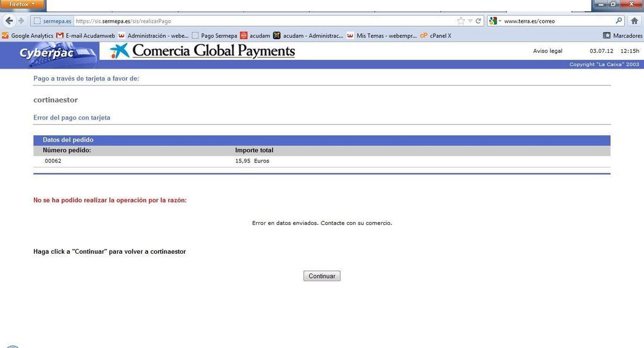Click the time 12:15h in header
The width and height of the screenshot is (644, 348).
[x=629, y=51]
